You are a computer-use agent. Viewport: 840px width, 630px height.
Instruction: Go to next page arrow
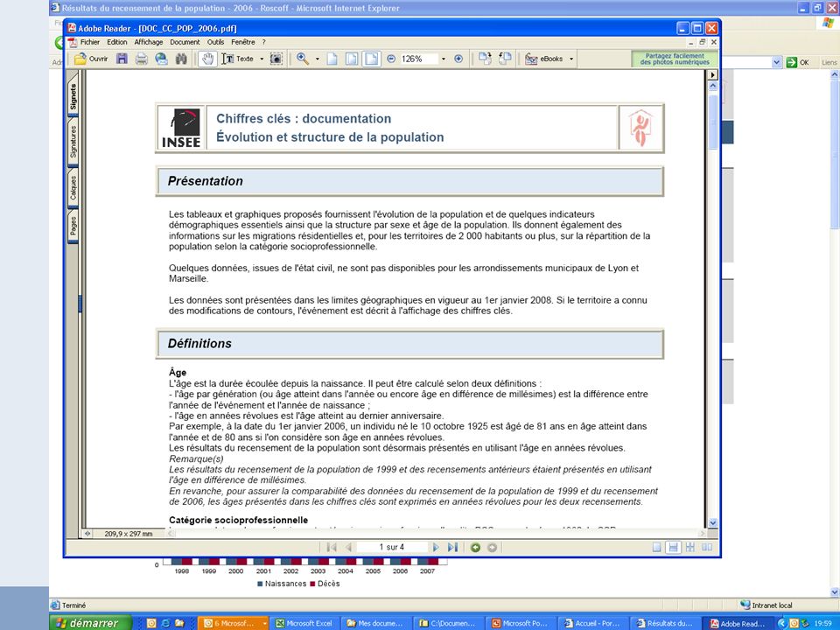pos(436,547)
